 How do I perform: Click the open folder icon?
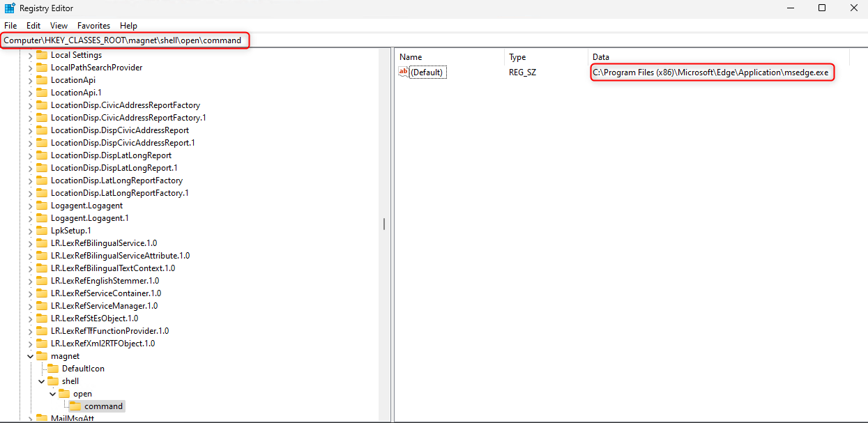63,393
